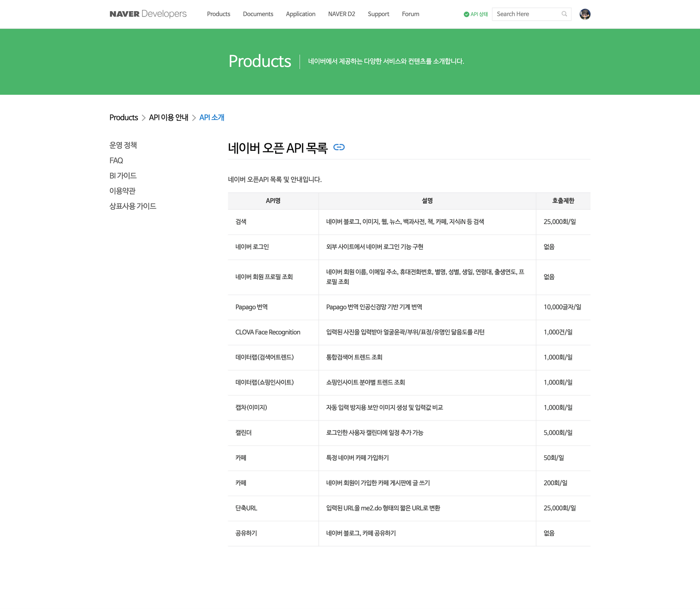The width and height of the screenshot is (700, 609).
Task: Open the Support menu
Action: (378, 14)
